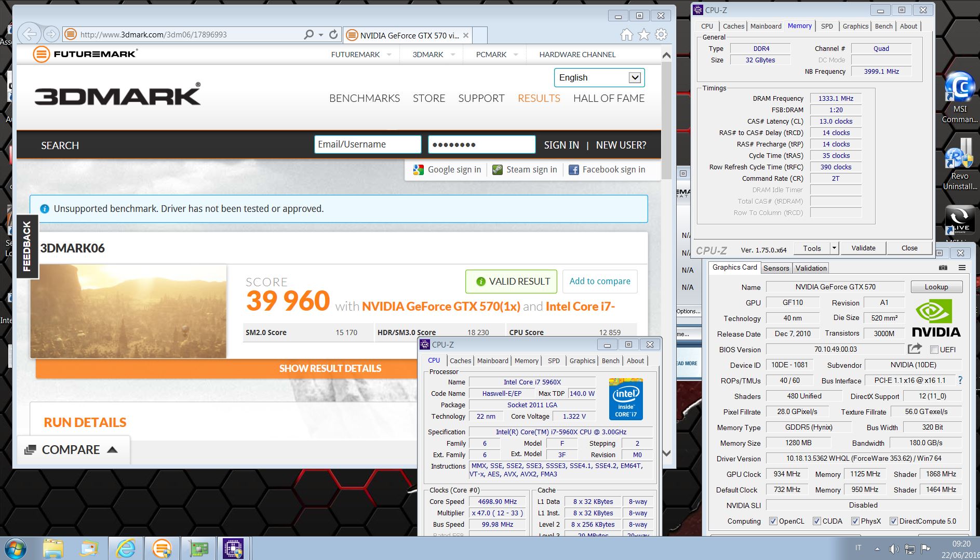This screenshot has height=560, width=980.
Task: Open Validation tab in GPU-Z
Action: (811, 268)
